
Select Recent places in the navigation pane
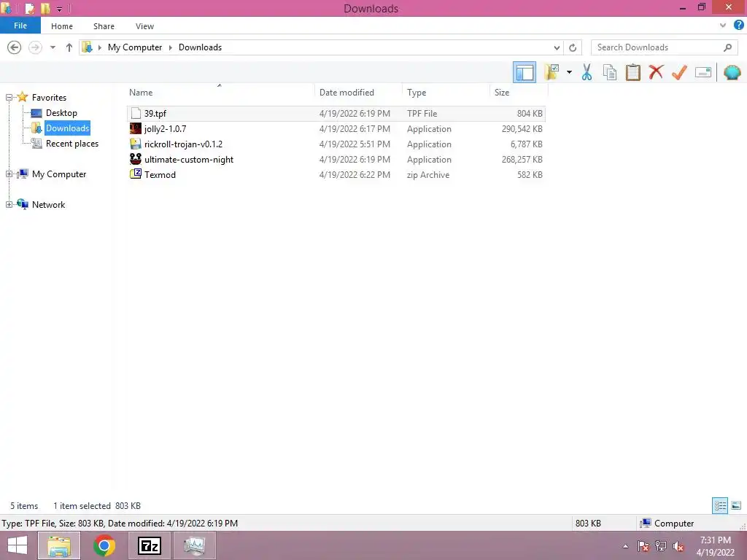point(72,144)
